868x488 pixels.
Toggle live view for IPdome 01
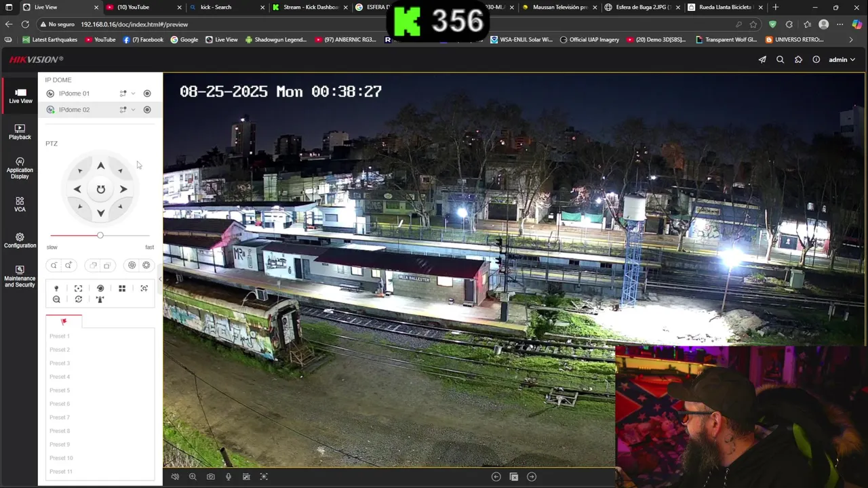coord(50,94)
